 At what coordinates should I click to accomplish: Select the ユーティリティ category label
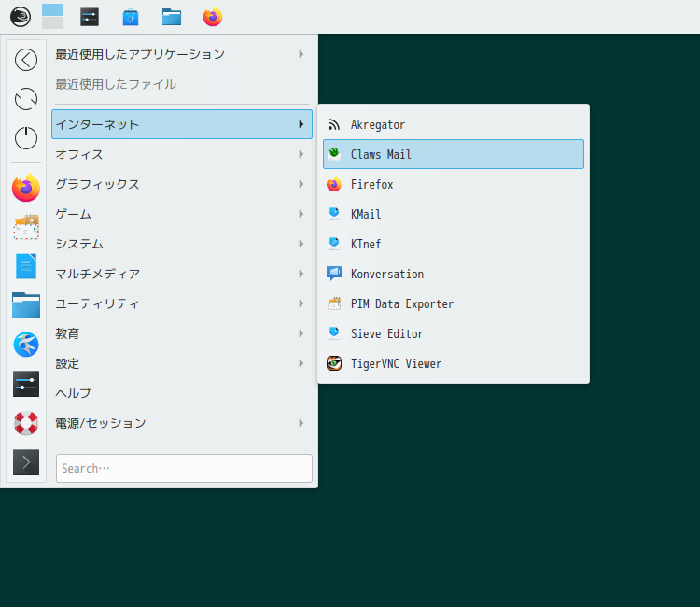tap(97, 303)
